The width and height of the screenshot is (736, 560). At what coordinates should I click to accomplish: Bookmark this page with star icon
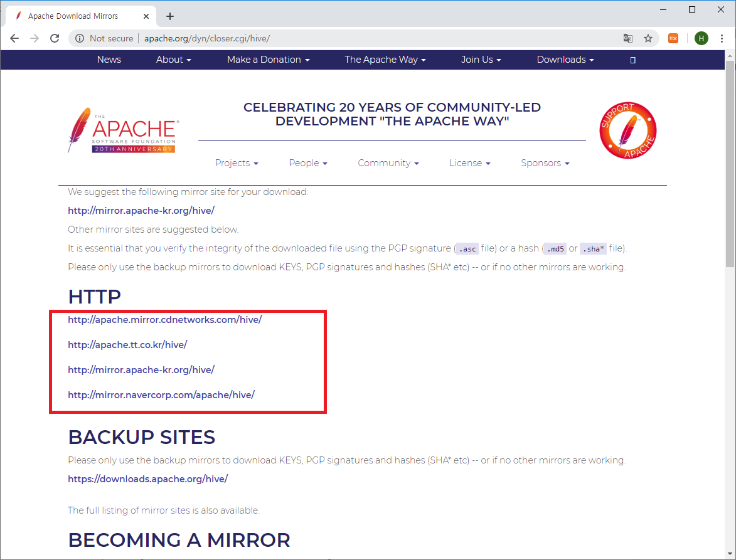(648, 38)
